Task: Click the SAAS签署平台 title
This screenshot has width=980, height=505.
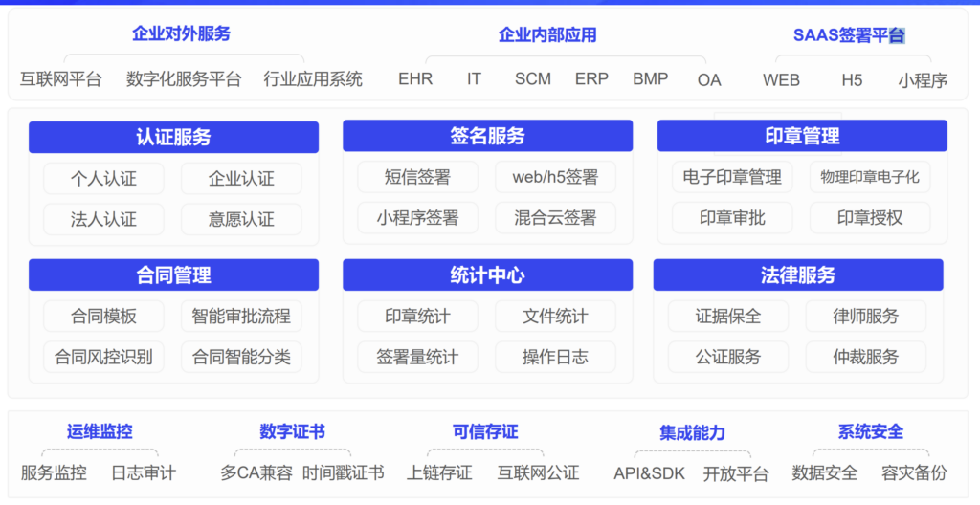Action: 848,35
